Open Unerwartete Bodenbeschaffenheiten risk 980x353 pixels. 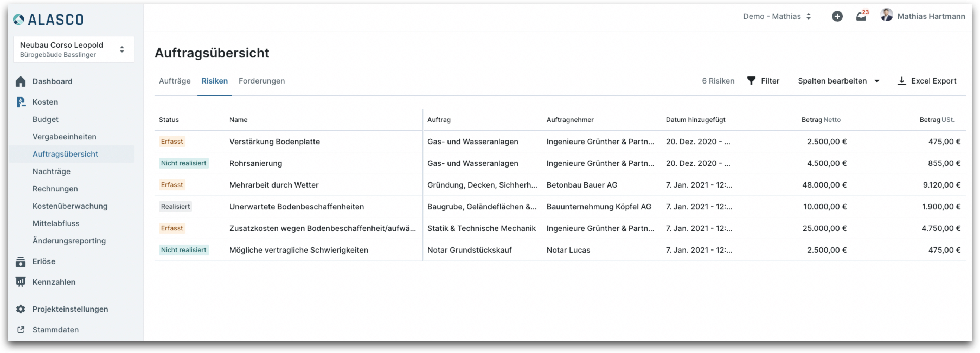297,207
